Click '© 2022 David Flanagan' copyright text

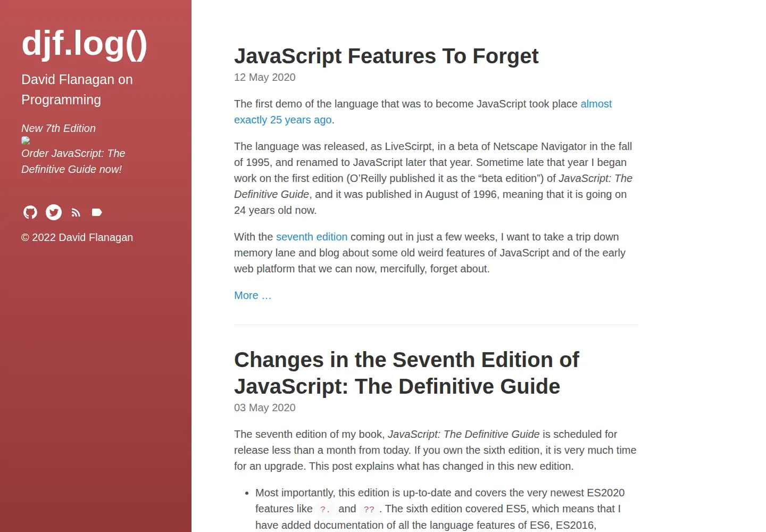click(x=77, y=237)
